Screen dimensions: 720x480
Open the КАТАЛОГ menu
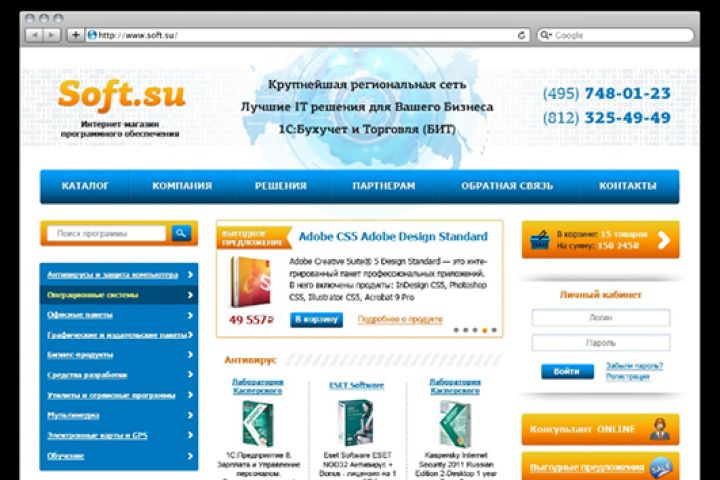click(x=85, y=186)
